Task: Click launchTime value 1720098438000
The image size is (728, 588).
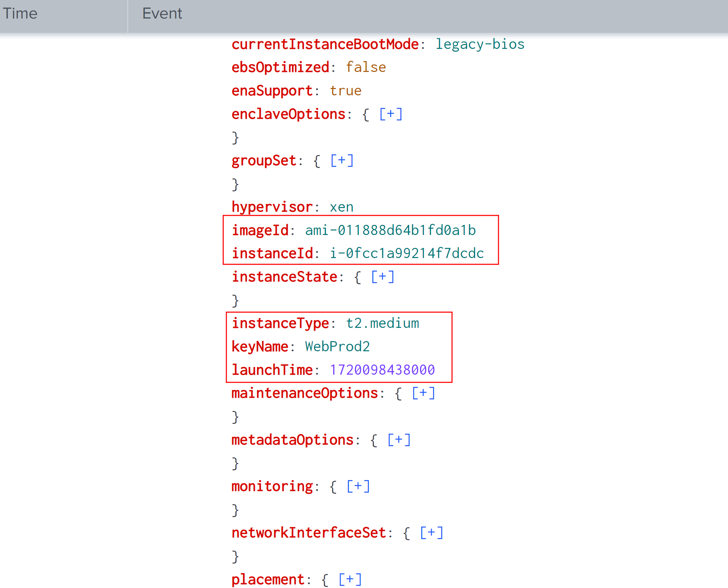Action: pyautogui.click(x=382, y=370)
